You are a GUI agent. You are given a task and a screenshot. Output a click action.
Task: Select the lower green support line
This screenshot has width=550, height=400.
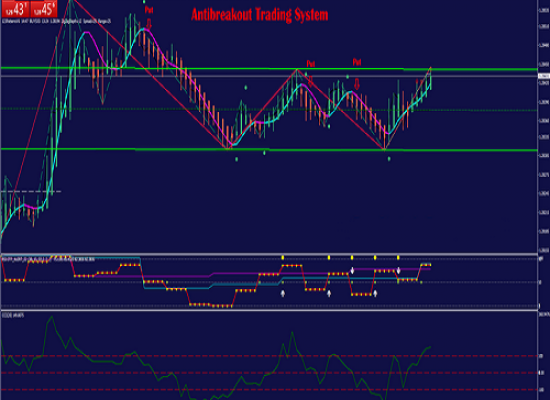click(x=269, y=150)
